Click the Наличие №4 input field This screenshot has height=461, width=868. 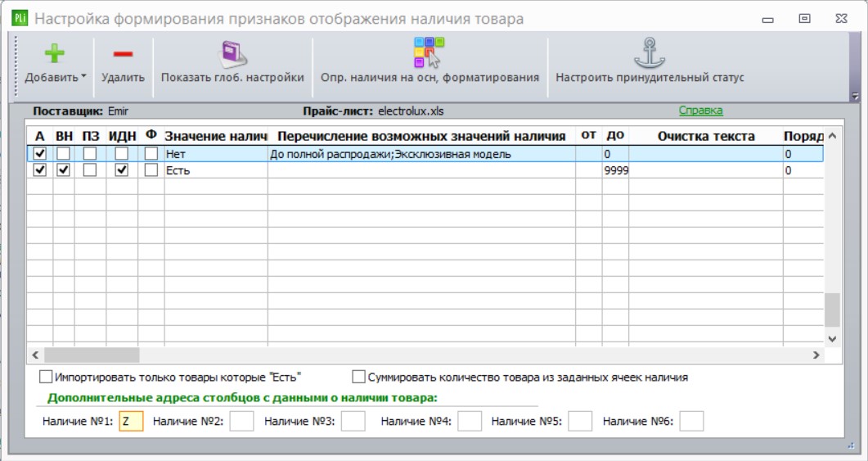470,421
